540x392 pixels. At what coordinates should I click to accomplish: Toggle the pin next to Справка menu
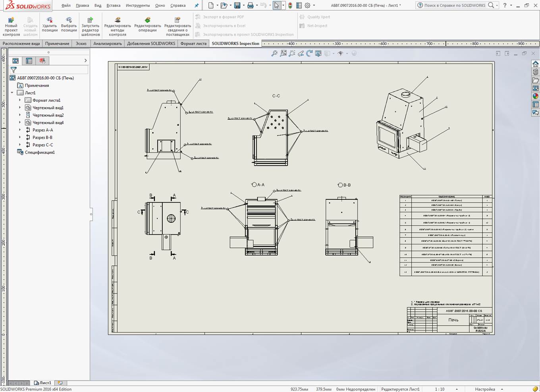coord(197,6)
